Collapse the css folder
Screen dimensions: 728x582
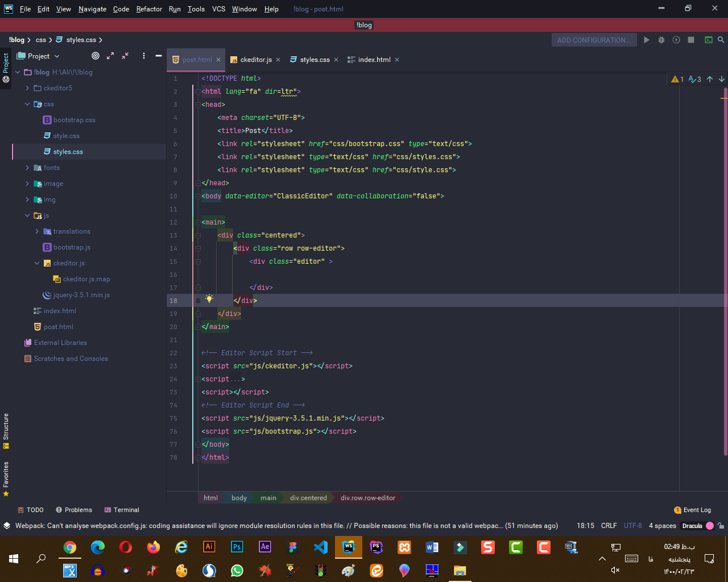tap(27, 104)
